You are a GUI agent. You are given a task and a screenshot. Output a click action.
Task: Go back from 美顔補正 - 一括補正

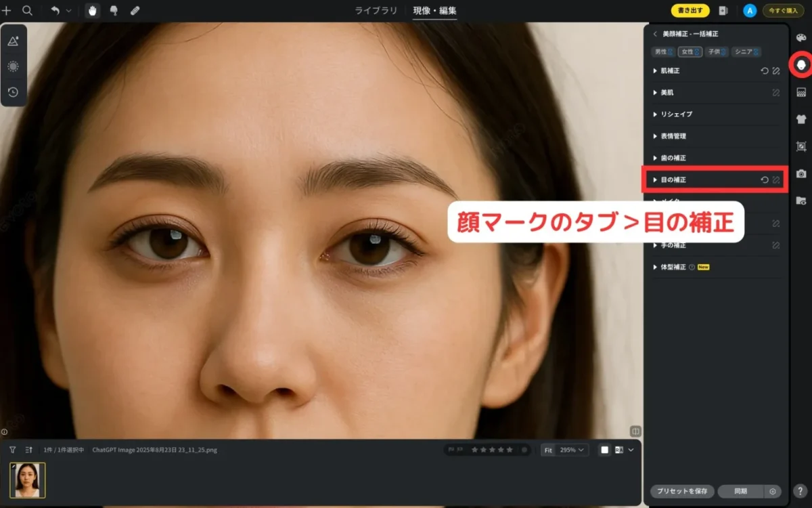(655, 34)
